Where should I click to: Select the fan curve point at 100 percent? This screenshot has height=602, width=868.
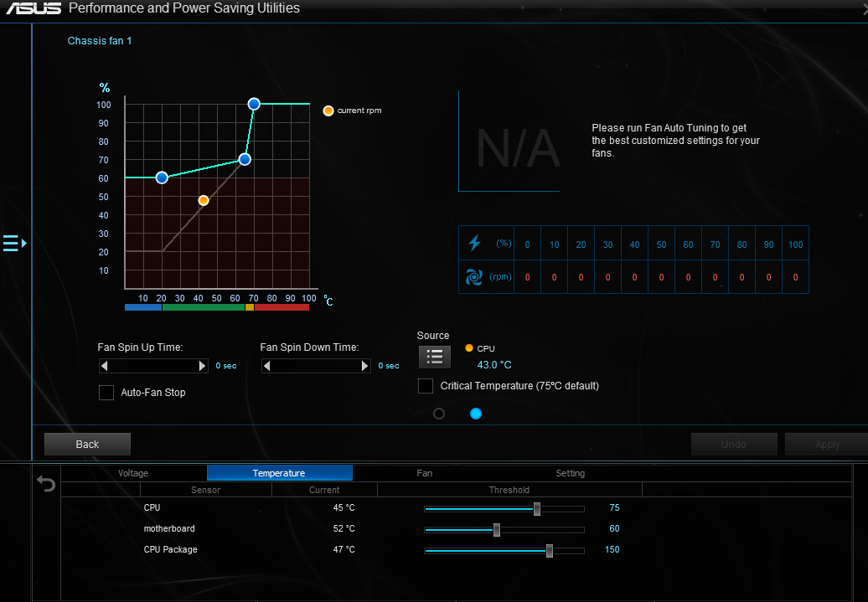[254, 104]
